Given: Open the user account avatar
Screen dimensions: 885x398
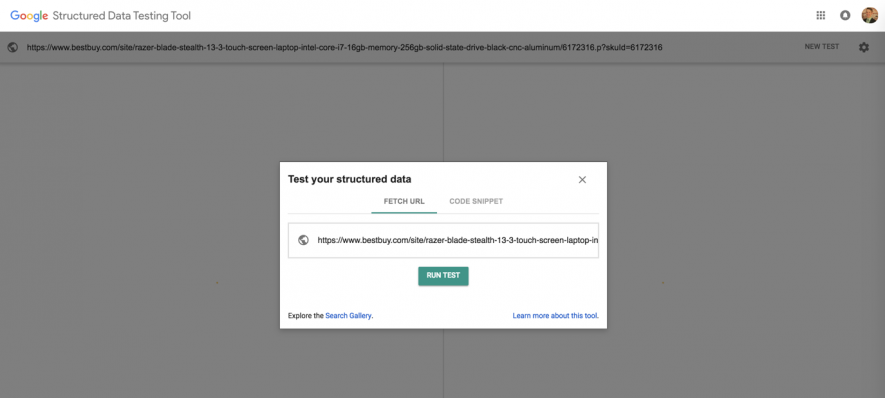Looking at the screenshot, I should click(x=869, y=15).
